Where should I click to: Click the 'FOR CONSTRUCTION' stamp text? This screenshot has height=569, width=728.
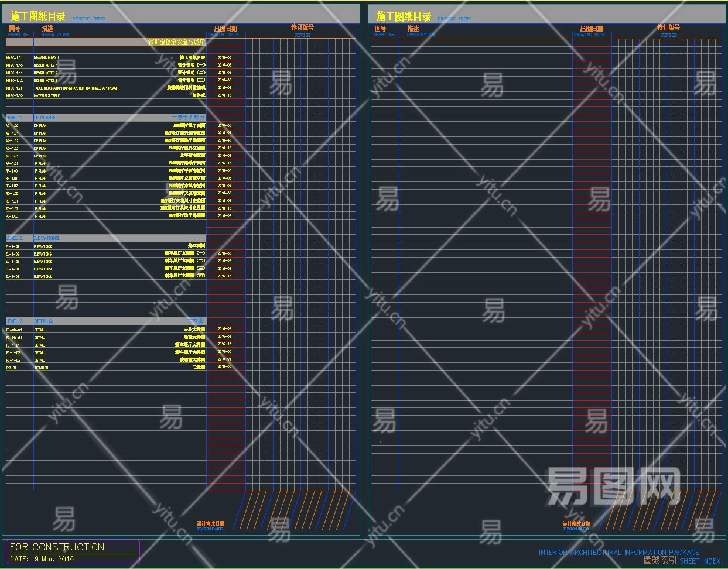click(x=57, y=547)
